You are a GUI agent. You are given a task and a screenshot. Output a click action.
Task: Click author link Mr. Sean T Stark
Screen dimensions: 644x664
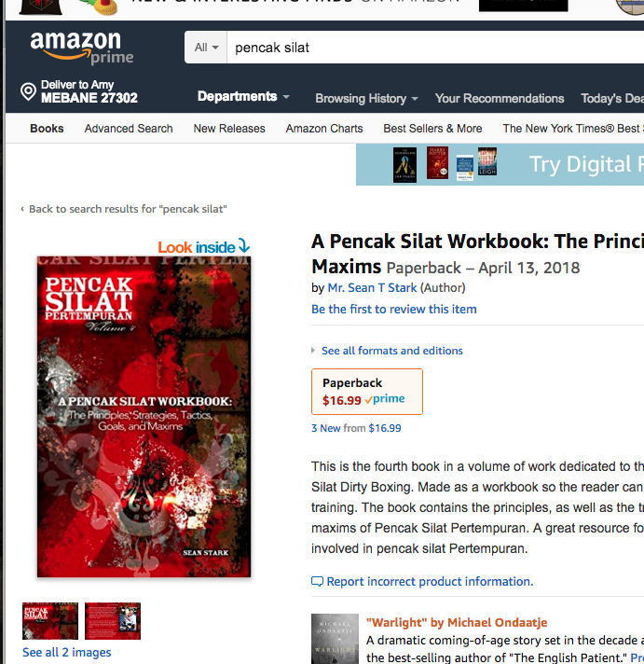pyautogui.click(x=373, y=288)
